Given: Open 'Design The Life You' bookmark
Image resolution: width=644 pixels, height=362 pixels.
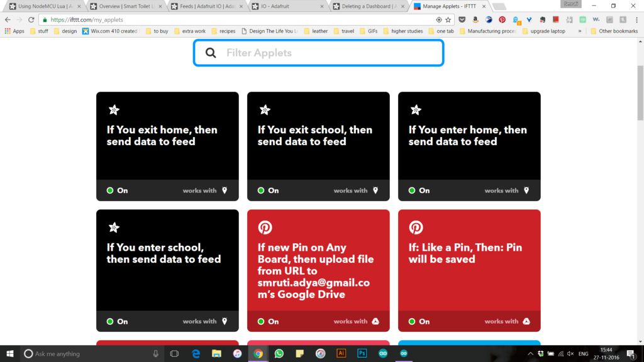Looking at the screenshot, I should pyautogui.click(x=269, y=31).
